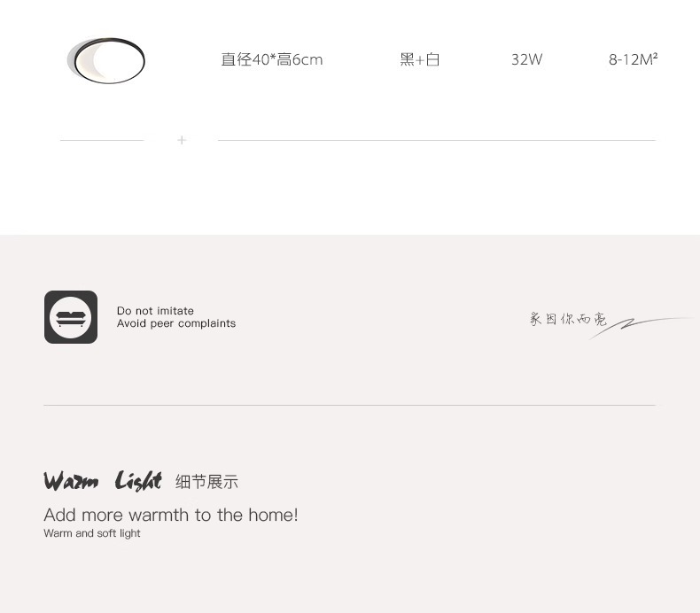Click the short divider line left of plus
The height and width of the screenshot is (613, 700).
click(102, 140)
